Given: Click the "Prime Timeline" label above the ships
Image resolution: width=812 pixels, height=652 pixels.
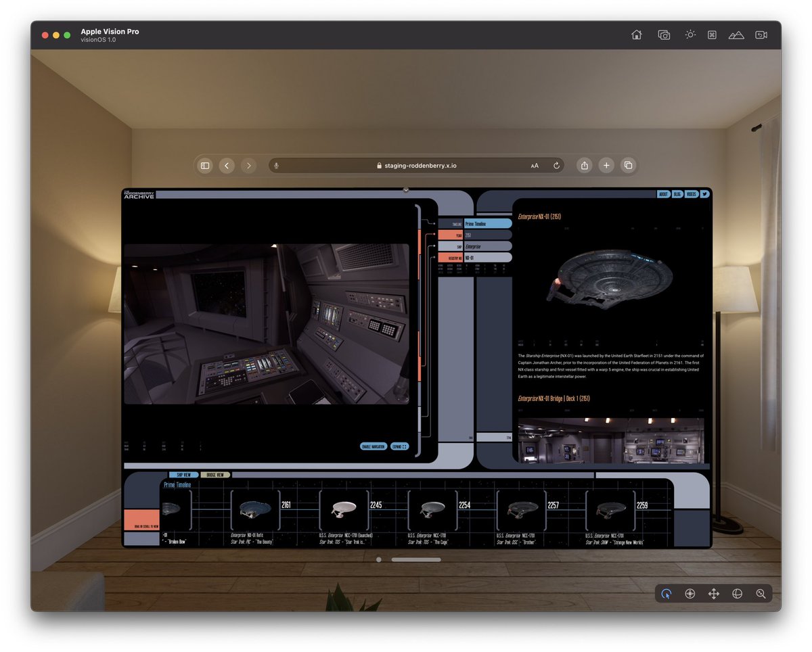Looking at the screenshot, I should point(177,485).
